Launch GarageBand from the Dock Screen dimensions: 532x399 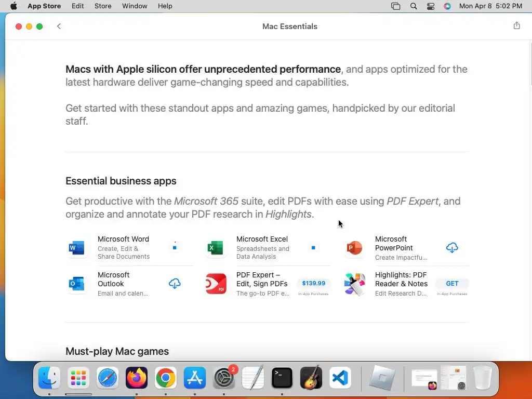click(311, 378)
